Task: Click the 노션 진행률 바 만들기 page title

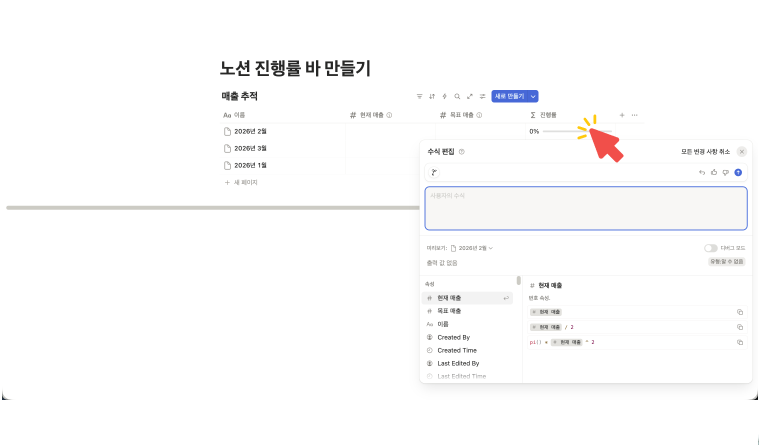Action: (295, 68)
